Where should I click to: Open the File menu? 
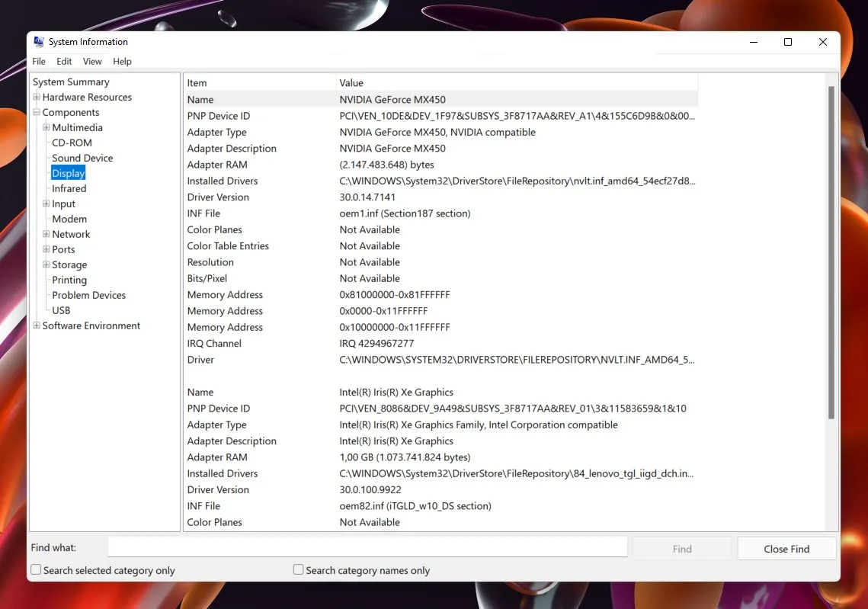39,62
